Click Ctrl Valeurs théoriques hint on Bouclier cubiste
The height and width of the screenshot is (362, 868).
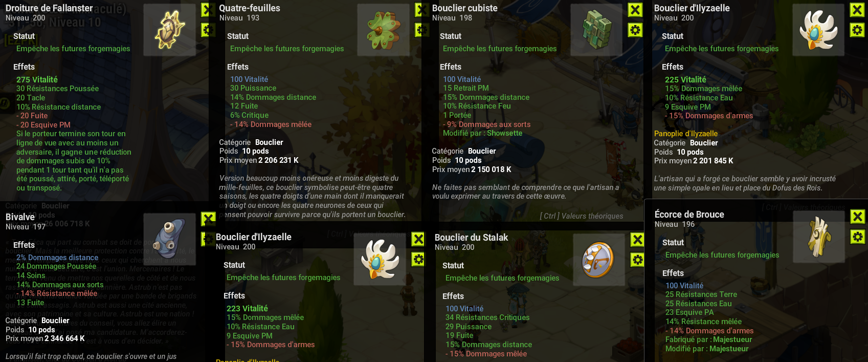582,216
